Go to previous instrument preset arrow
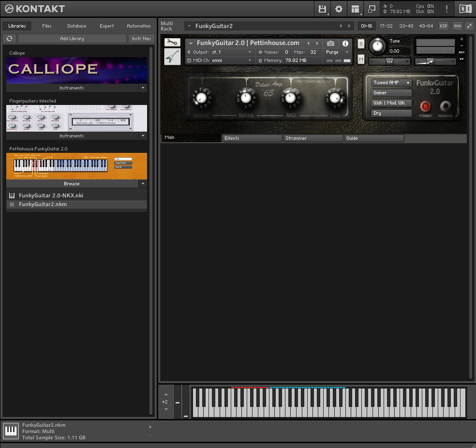Viewport: 476px width, 448px height. (x=308, y=44)
